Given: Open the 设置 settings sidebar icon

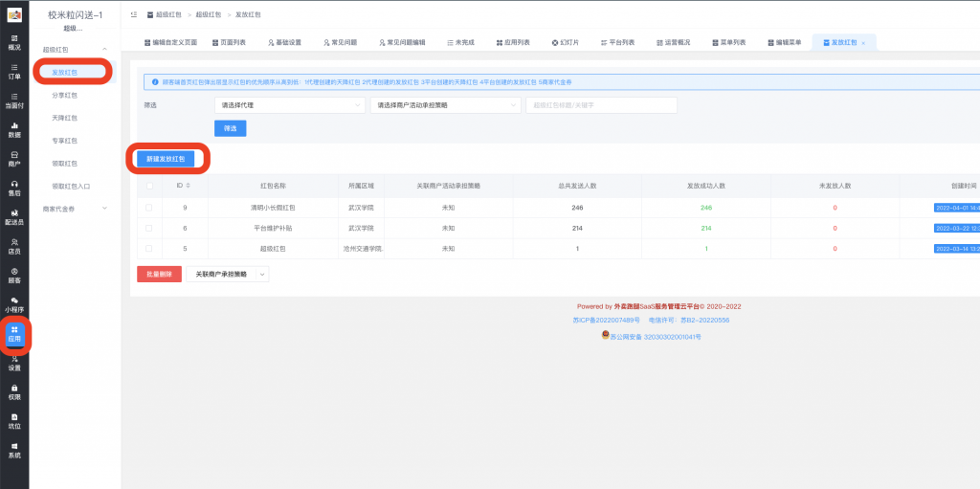Looking at the screenshot, I should tap(13, 364).
